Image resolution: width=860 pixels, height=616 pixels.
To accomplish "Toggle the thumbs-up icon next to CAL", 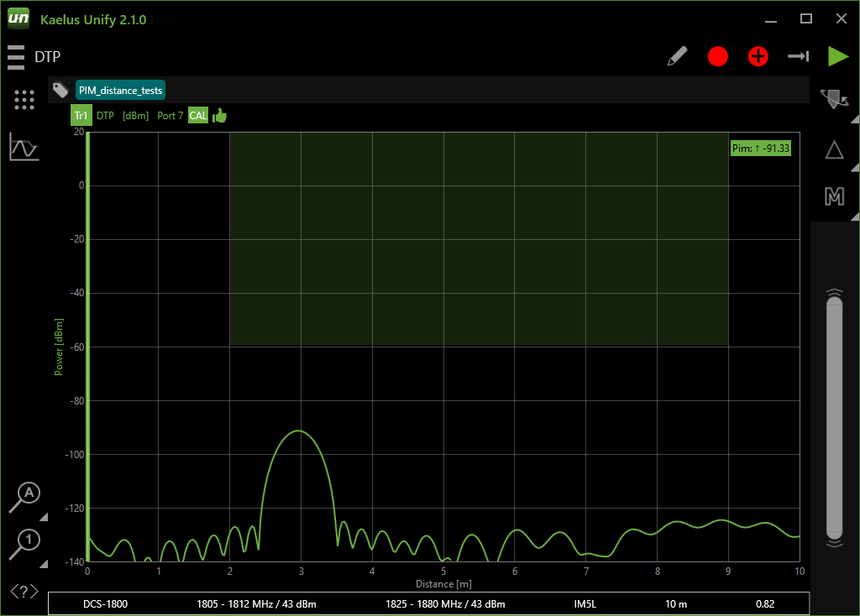I will pyautogui.click(x=219, y=115).
